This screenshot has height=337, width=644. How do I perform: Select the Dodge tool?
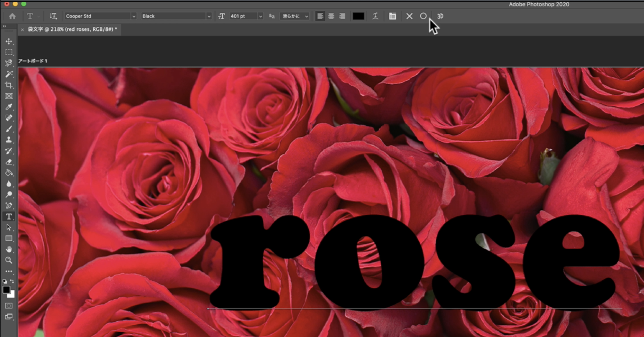9,195
